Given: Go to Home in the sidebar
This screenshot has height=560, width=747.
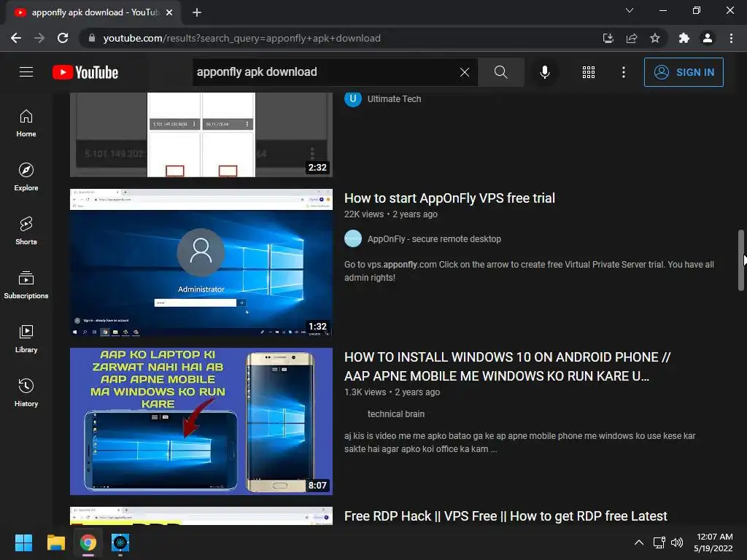Looking at the screenshot, I should (x=26, y=123).
